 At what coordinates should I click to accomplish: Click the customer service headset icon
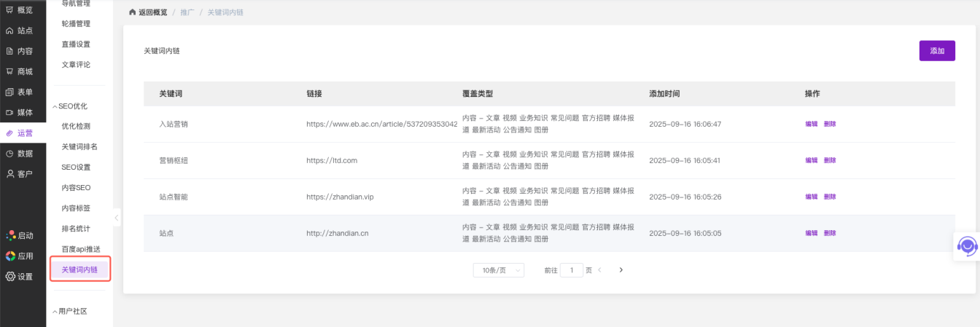967,247
